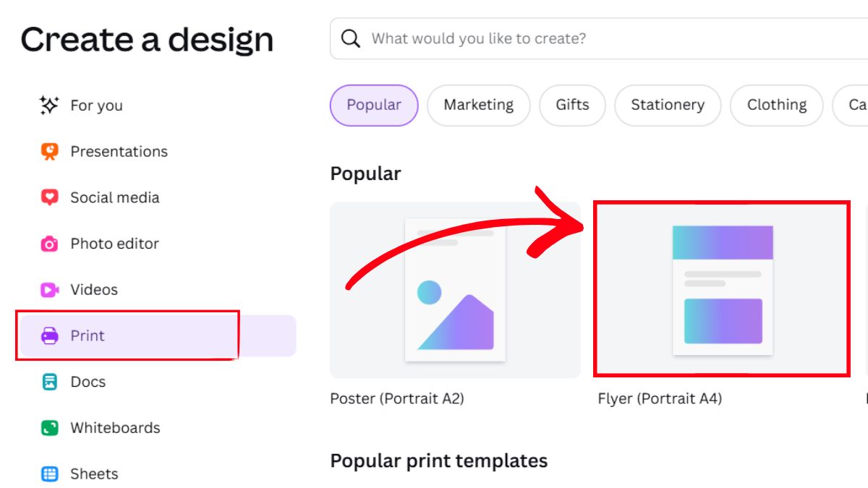Open Print via its printer icon
Viewport: 868px width, 488px height.
[x=50, y=335]
